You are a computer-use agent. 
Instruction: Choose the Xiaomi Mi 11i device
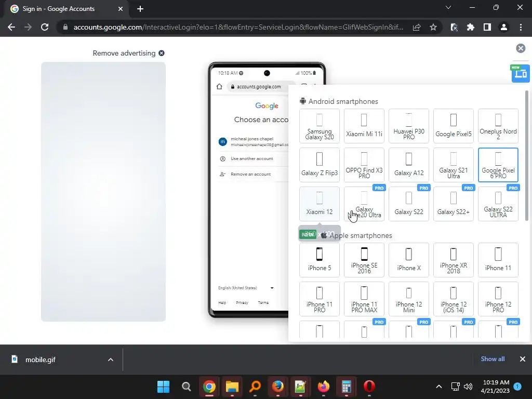pyautogui.click(x=364, y=126)
